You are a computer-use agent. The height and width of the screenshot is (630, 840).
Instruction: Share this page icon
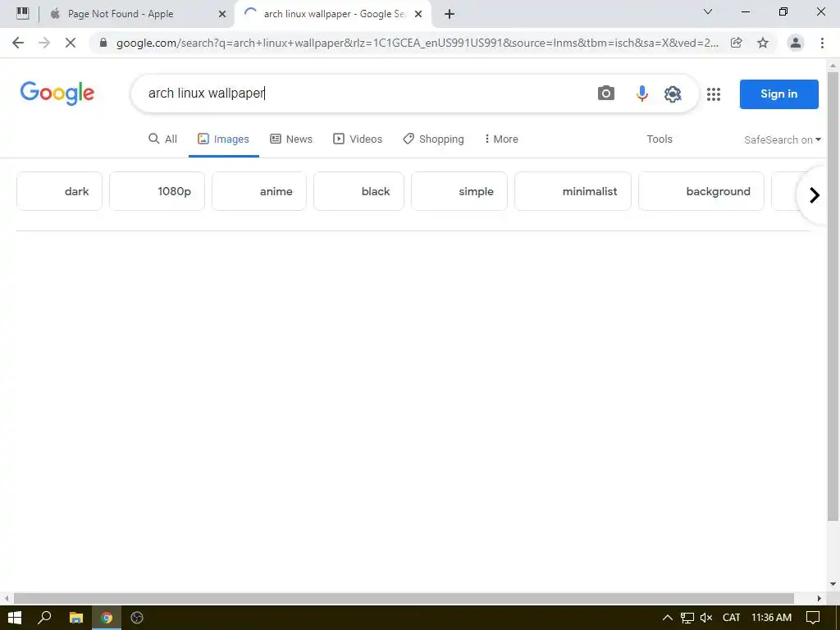point(737,43)
